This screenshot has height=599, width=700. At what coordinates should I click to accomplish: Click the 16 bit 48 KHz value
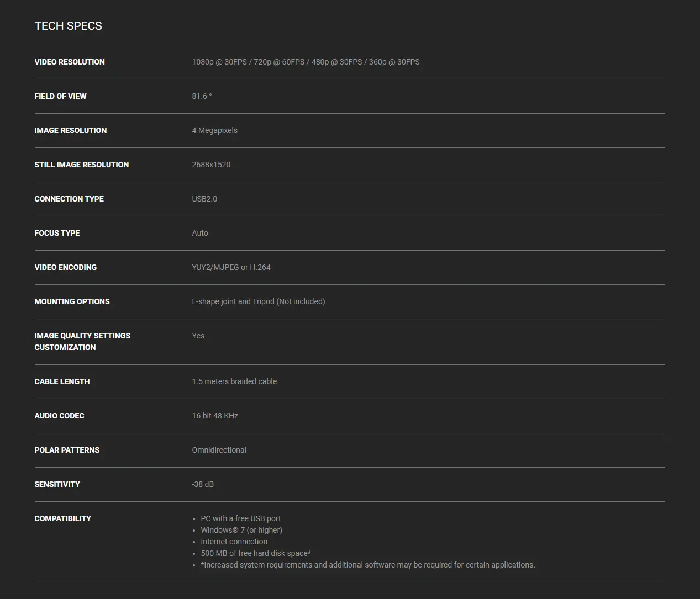point(215,416)
